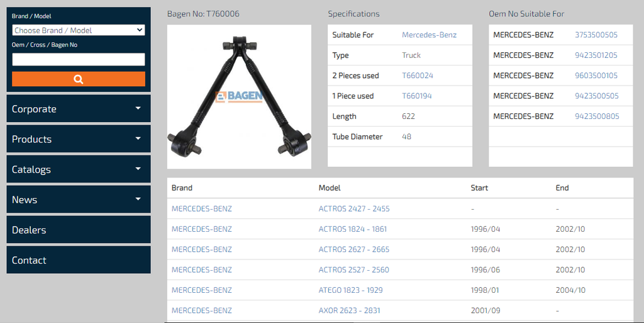Click MERCEDES-BENZ brand in ACTROS 1824 row

pyautogui.click(x=202, y=229)
